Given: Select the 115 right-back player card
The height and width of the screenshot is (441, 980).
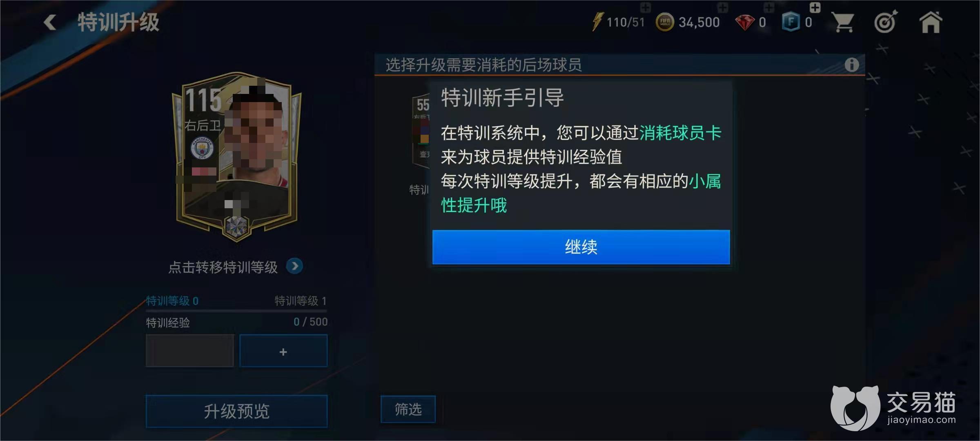Looking at the screenshot, I should (236, 157).
